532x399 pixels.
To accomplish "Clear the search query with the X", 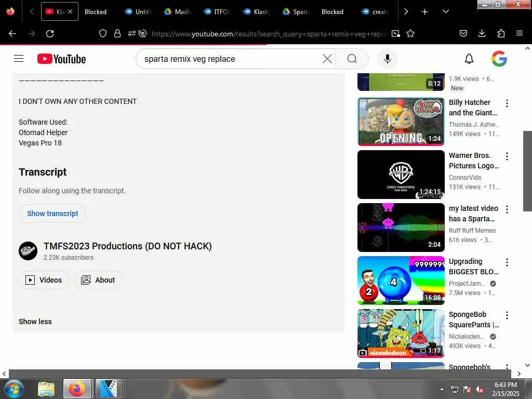I will (x=327, y=59).
